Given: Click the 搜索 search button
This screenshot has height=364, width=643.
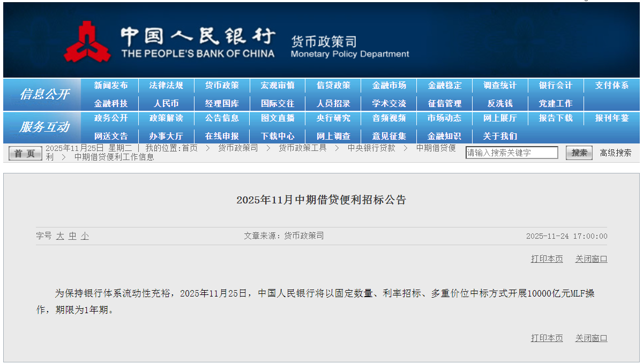Looking at the screenshot, I should tap(579, 152).
